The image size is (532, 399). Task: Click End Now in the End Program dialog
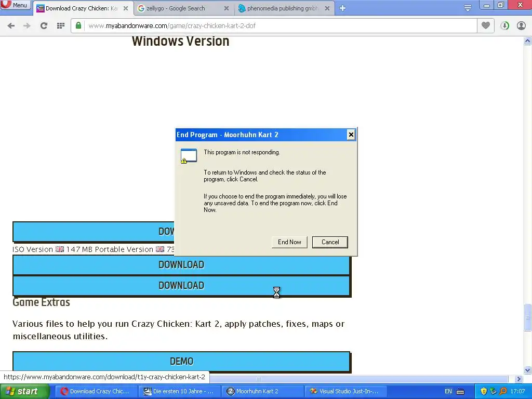point(289,242)
